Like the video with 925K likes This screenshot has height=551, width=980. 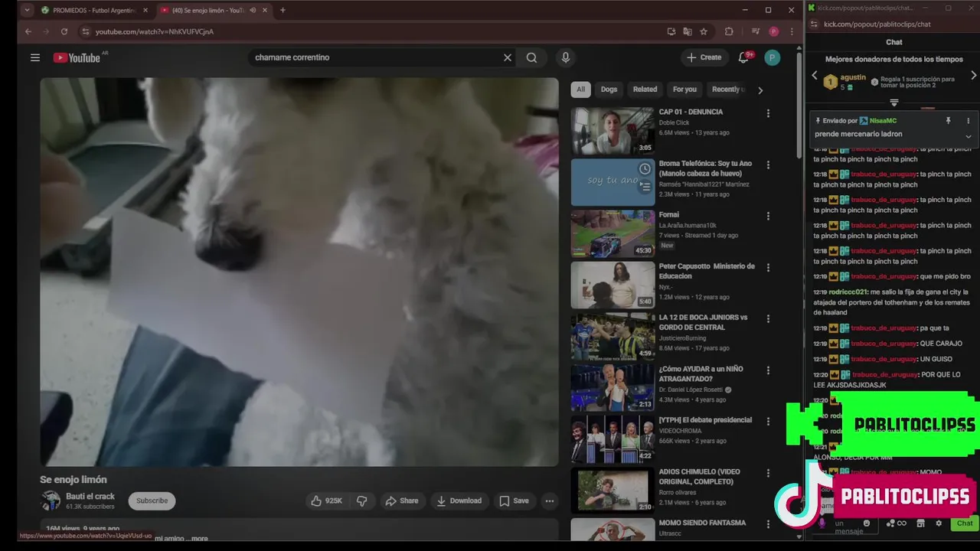326,500
